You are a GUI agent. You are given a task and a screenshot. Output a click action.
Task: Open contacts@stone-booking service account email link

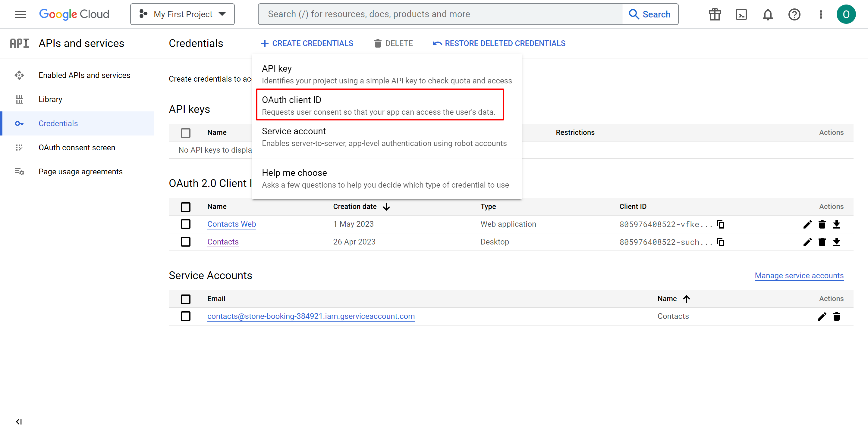coord(311,316)
